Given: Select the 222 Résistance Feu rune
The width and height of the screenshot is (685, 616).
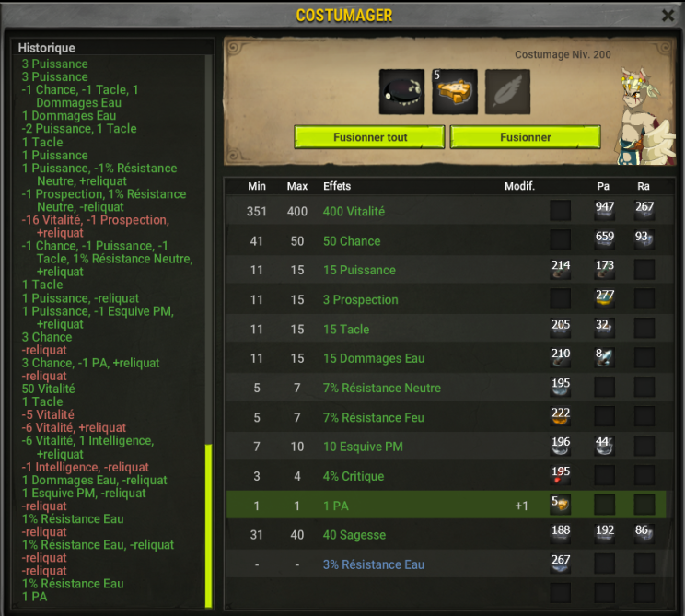Looking at the screenshot, I should (x=561, y=416).
